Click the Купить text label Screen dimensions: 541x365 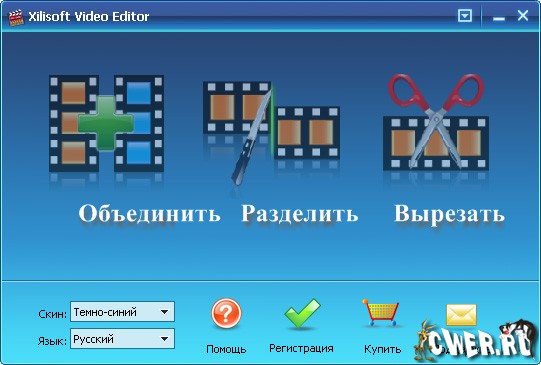[382, 349]
